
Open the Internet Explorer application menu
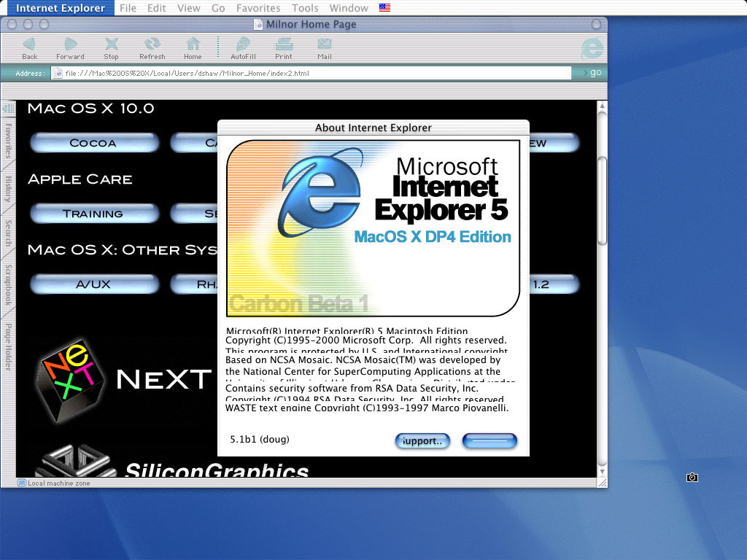[61, 8]
